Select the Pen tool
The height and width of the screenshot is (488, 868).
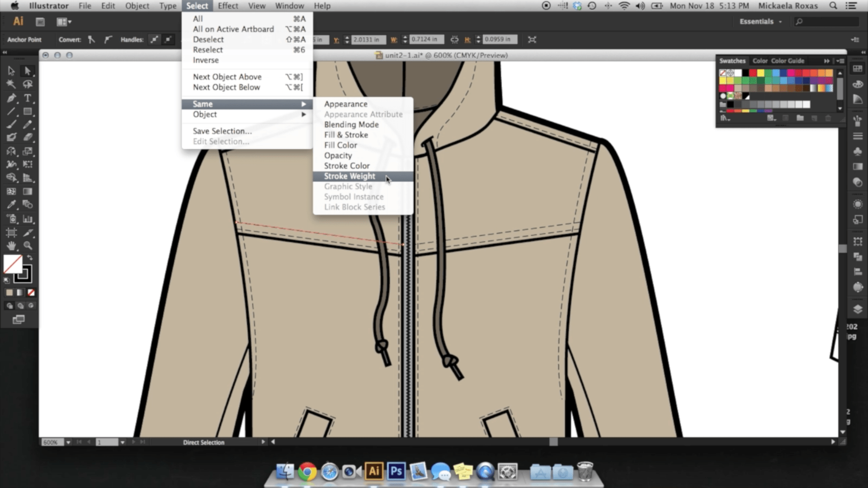click(x=11, y=98)
